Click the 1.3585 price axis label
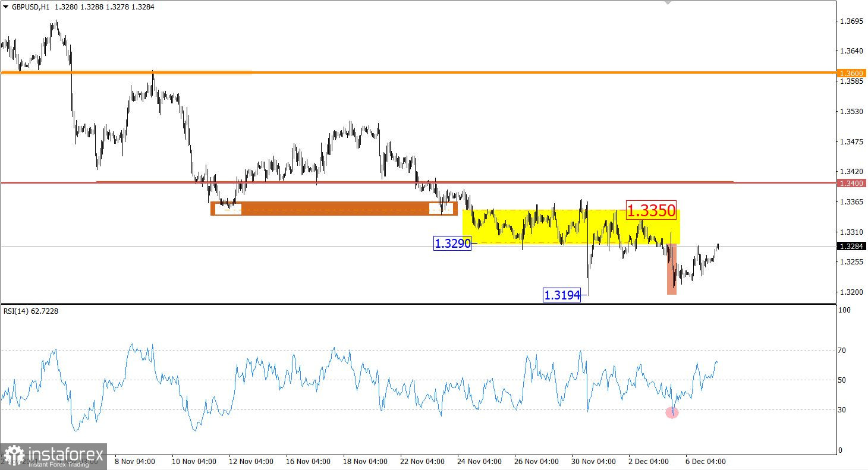 [x=850, y=81]
